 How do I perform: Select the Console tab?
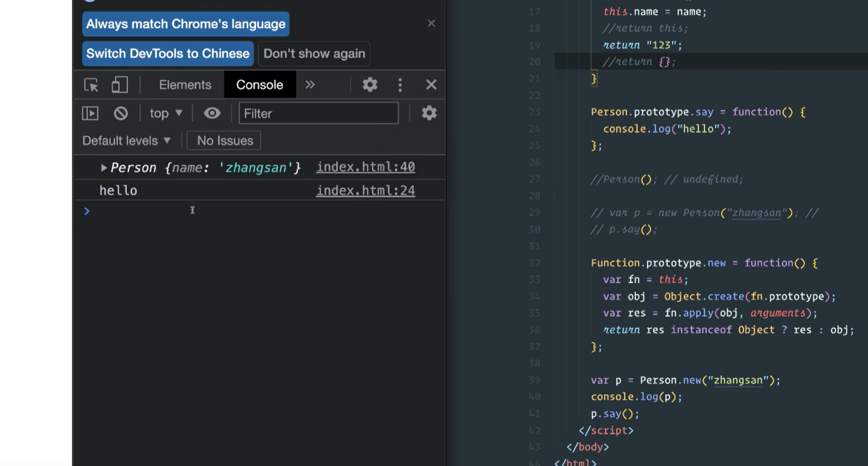click(x=260, y=85)
